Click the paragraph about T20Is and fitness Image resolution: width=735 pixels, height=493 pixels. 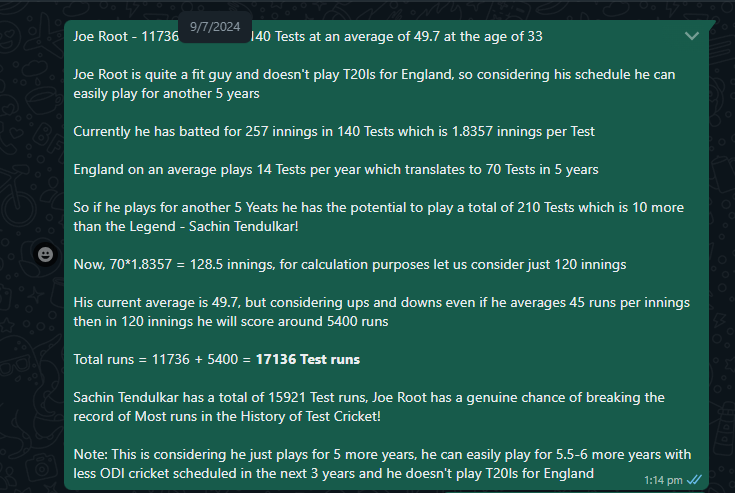[x=374, y=84]
